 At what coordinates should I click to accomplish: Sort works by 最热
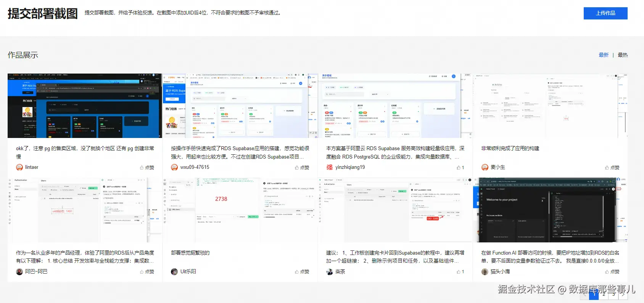[x=623, y=55]
